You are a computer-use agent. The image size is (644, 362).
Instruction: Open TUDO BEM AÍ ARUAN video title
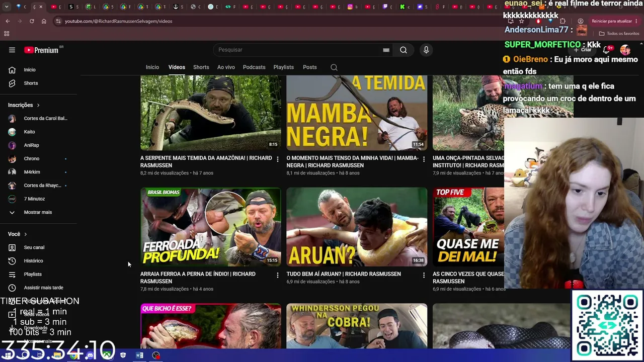click(x=344, y=274)
